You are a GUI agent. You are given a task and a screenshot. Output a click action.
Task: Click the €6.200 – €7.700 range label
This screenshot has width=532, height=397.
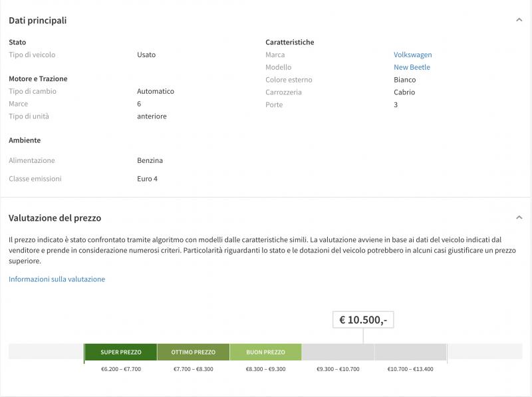[120, 369]
